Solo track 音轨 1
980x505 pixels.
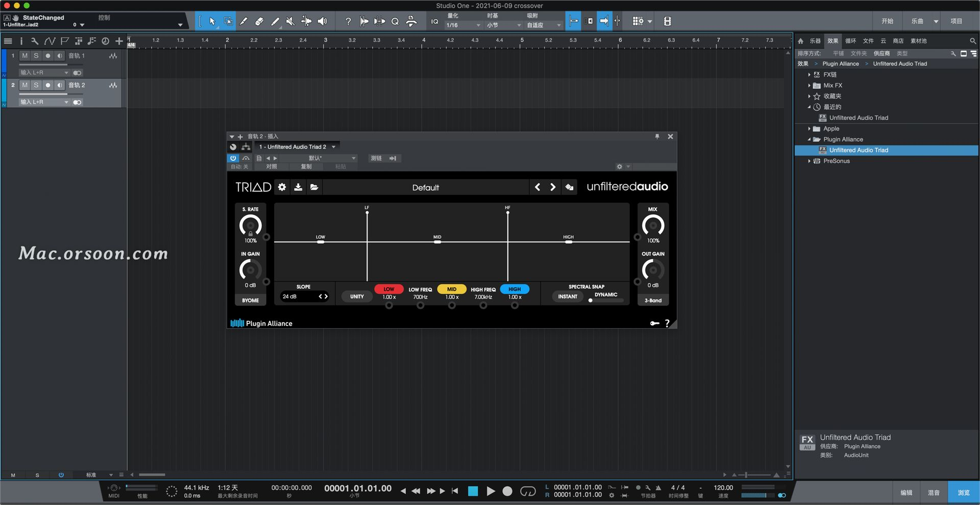coord(36,56)
